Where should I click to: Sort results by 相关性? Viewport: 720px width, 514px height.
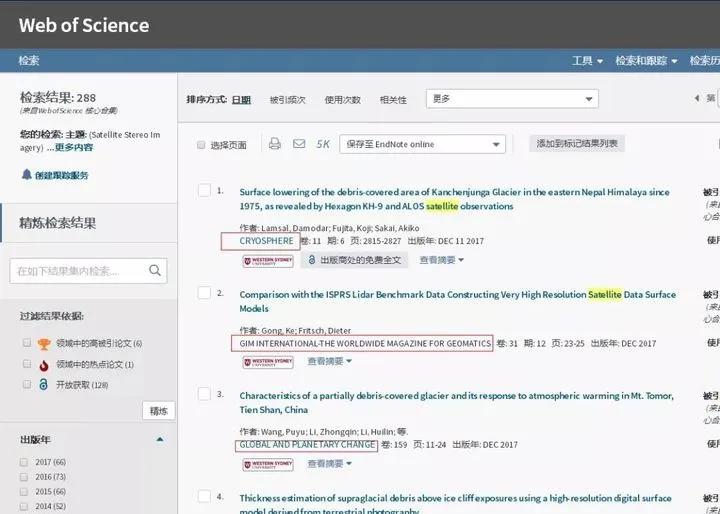(x=393, y=100)
